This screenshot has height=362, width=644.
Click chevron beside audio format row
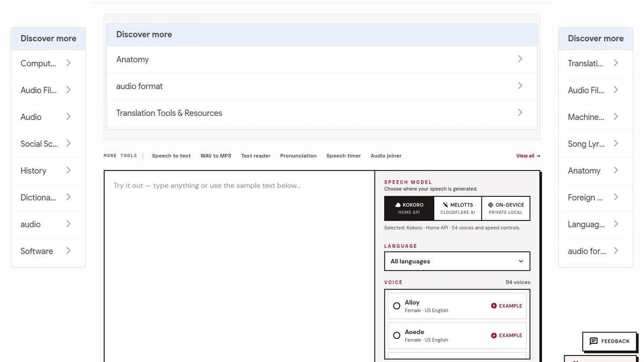click(520, 86)
